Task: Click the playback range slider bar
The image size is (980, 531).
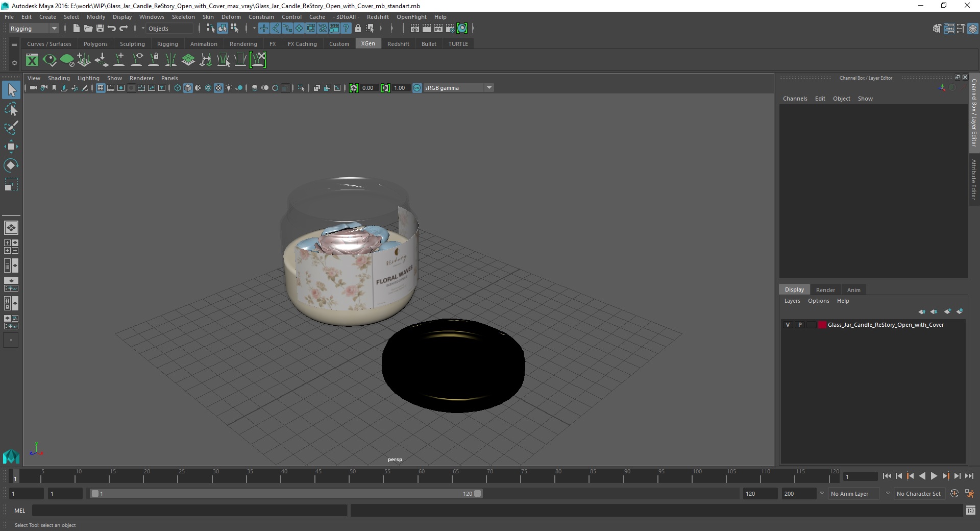Action: pos(286,494)
